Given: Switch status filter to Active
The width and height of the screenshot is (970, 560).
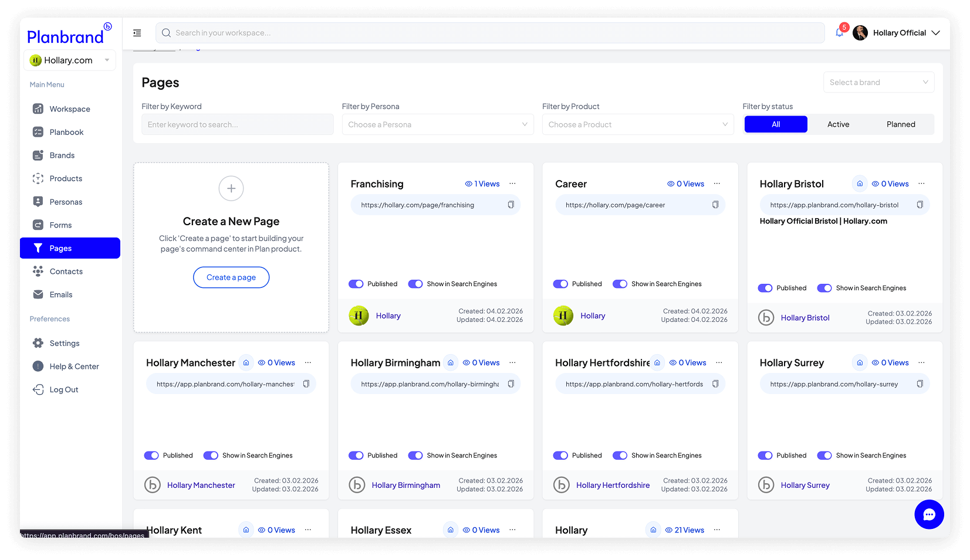Looking at the screenshot, I should click(x=838, y=124).
